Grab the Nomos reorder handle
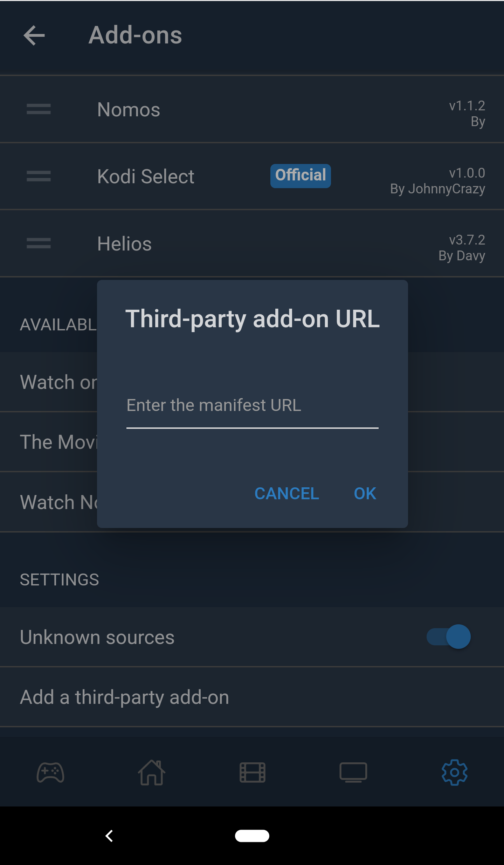The width and height of the screenshot is (504, 865). point(39,109)
